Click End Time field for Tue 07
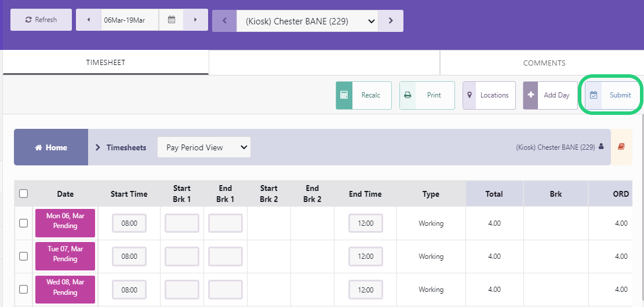This screenshot has height=307, width=644. coord(366,256)
